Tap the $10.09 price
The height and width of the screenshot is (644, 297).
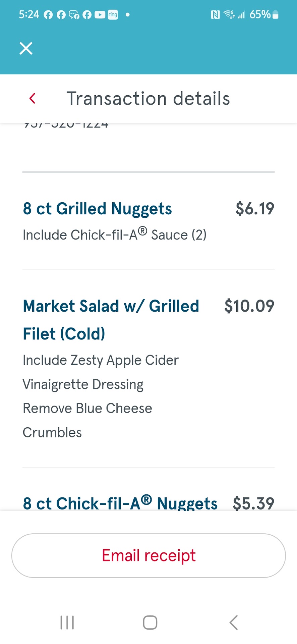coord(249,306)
